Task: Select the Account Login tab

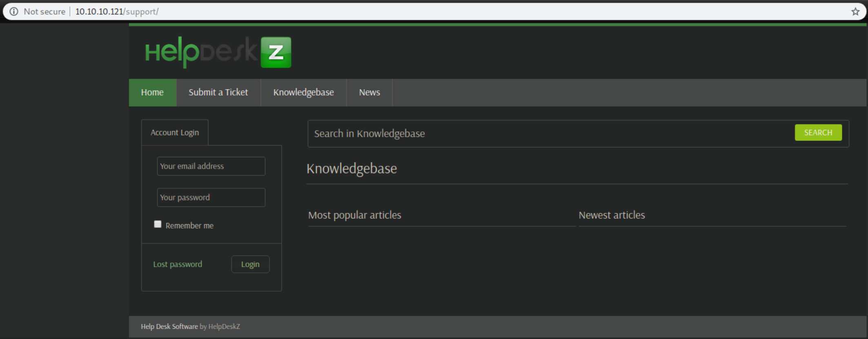Action: [175, 132]
